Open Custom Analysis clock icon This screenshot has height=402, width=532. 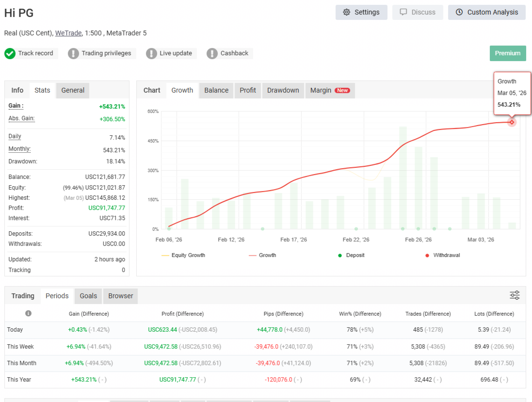[459, 12]
